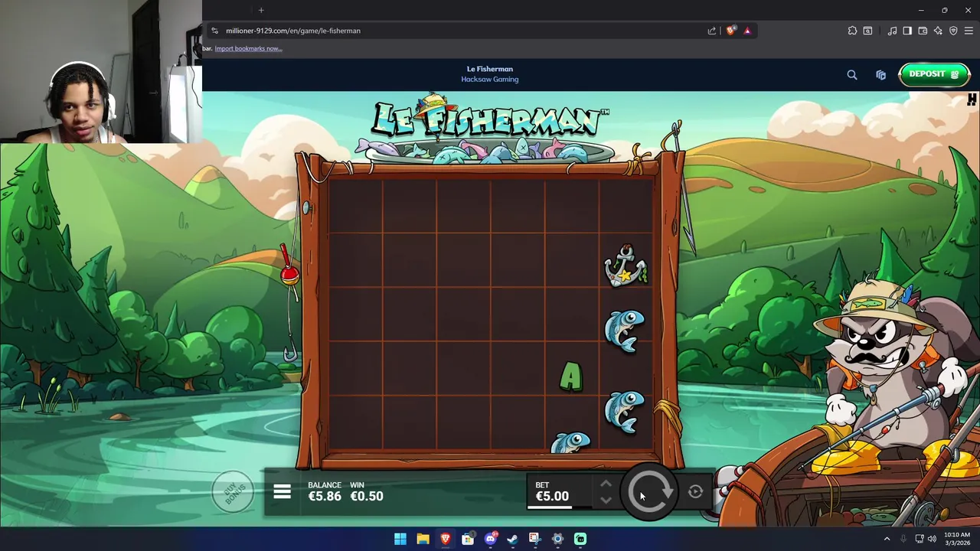Click the balance €5.86 value

(x=325, y=496)
